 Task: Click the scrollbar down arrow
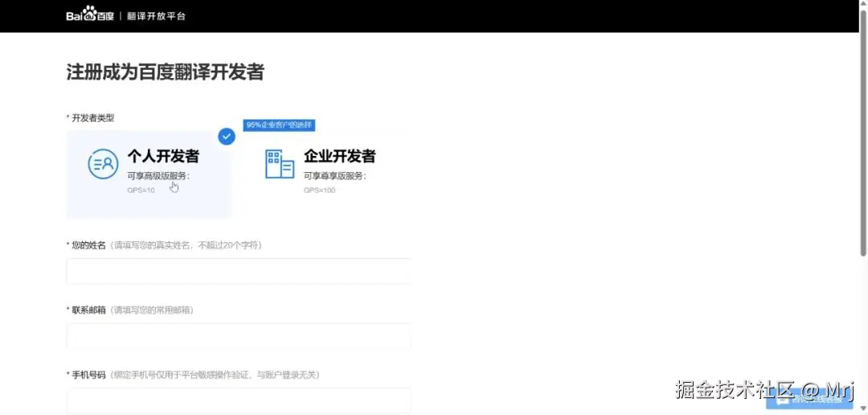point(863,410)
